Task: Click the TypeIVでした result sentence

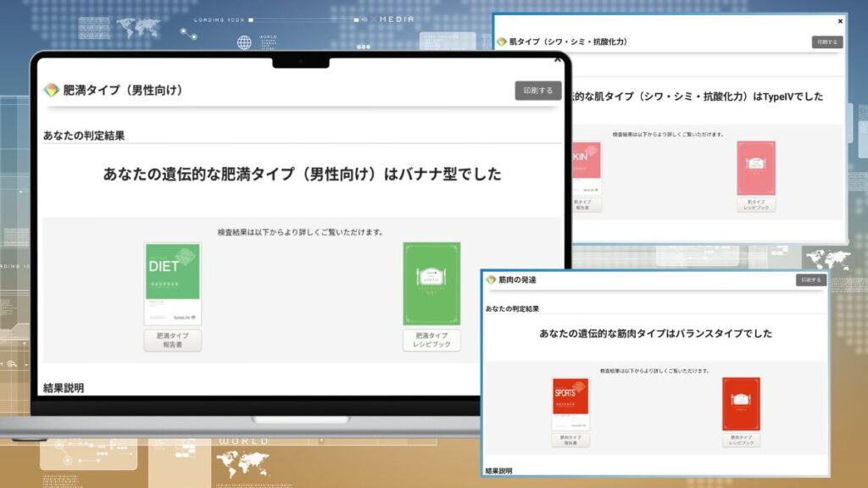Action: coord(698,97)
